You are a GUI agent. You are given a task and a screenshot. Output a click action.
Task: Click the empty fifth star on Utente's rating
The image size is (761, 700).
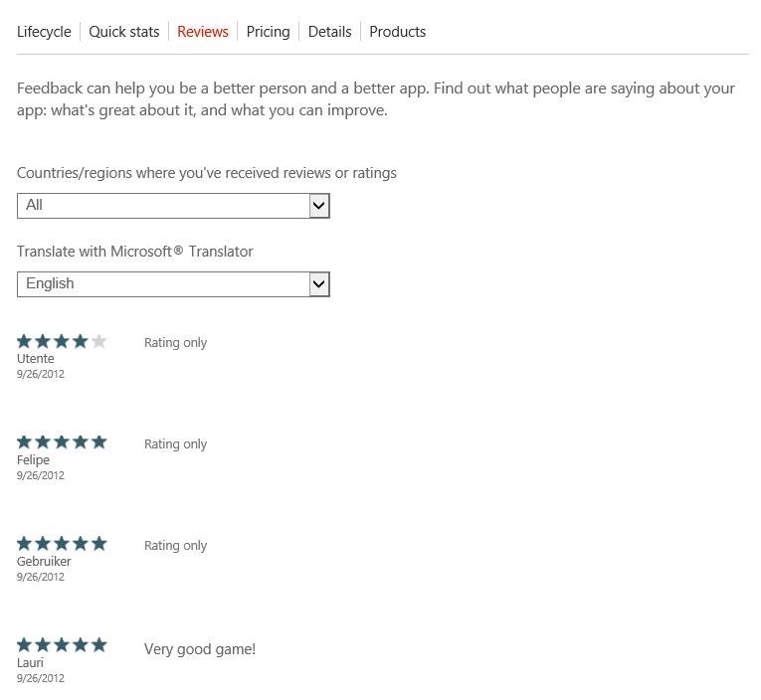tap(98, 342)
